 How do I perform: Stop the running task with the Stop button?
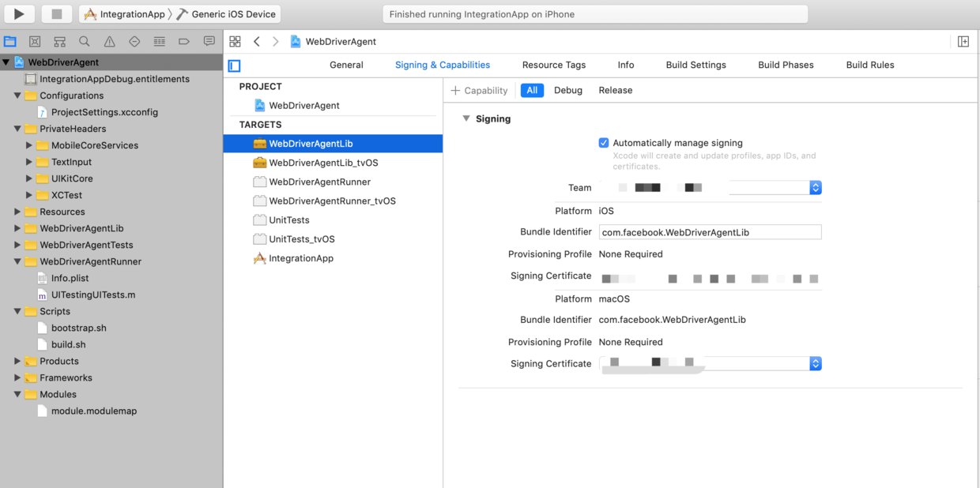point(57,13)
